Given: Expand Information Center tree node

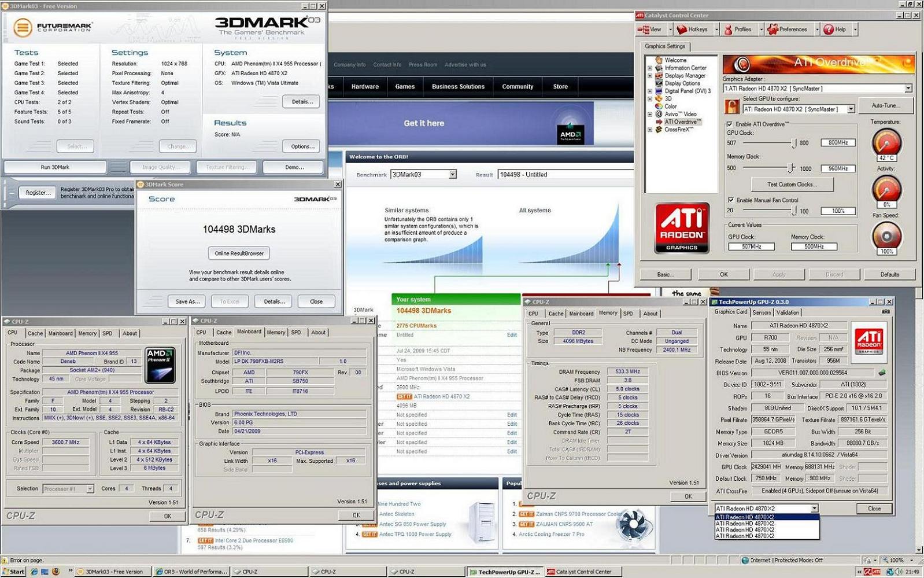Looking at the screenshot, I should click(650, 68).
